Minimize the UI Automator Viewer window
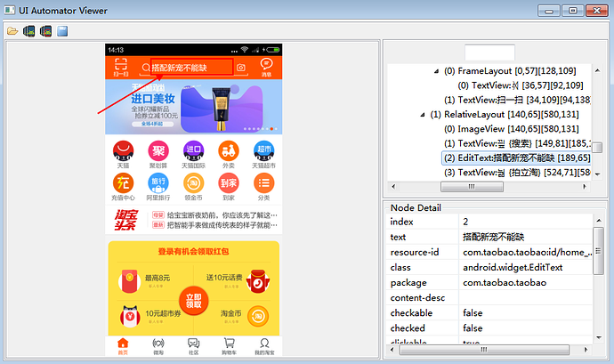This screenshot has width=614, height=364. [549, 11]
